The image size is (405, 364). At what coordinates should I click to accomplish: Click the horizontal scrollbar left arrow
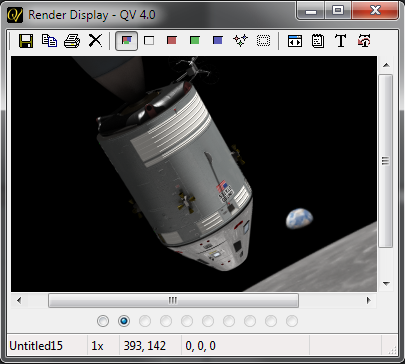(19, 300)
